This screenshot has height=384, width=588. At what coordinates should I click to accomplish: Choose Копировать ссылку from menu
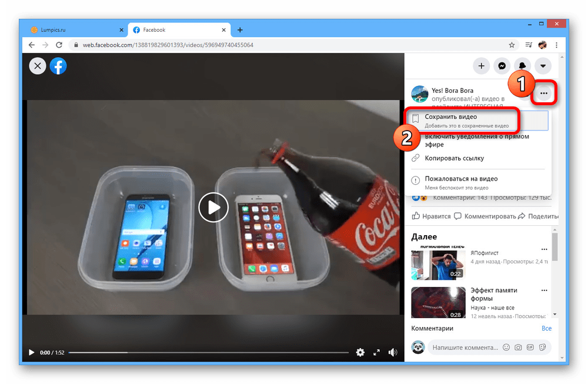(x=454, y=158)
